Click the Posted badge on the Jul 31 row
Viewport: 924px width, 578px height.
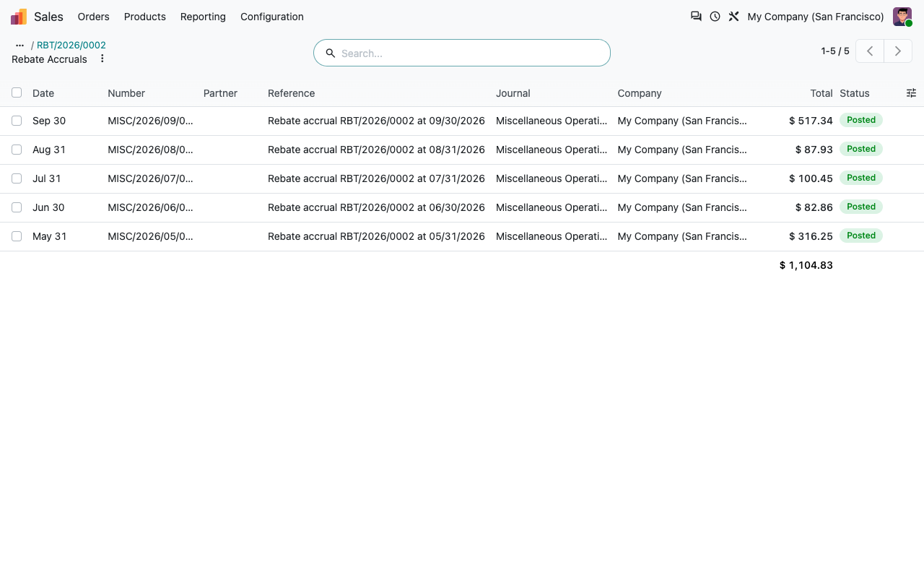point(861,178)
